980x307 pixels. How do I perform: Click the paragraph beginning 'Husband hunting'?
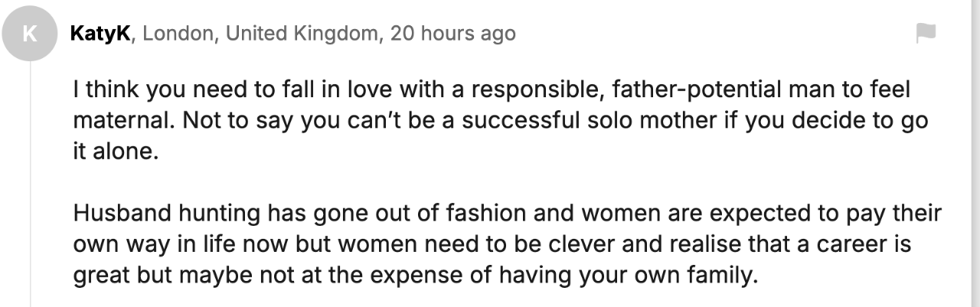[x=505, y=243]
